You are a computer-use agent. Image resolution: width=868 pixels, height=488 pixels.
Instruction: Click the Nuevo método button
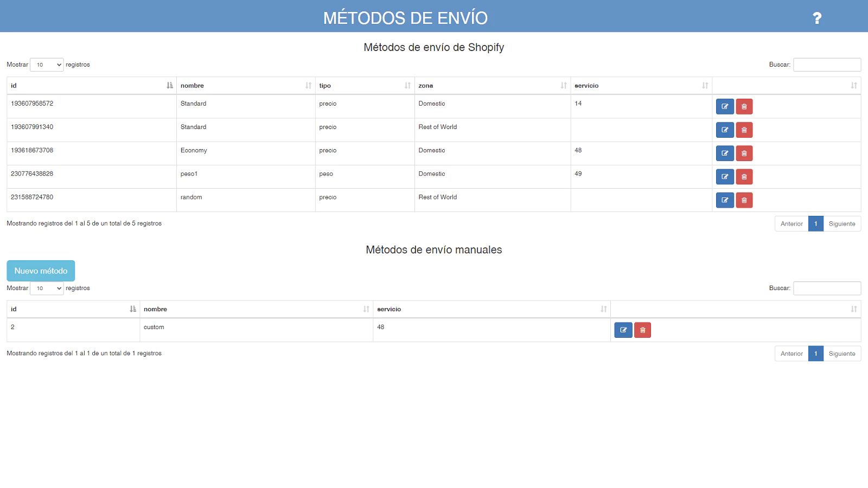pos(41,271)
